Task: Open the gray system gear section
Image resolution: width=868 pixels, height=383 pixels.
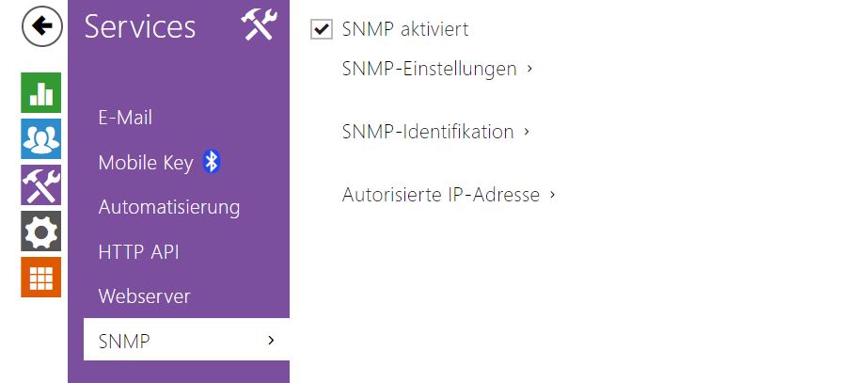Action: pyautogui.click(x=40, y=231)
